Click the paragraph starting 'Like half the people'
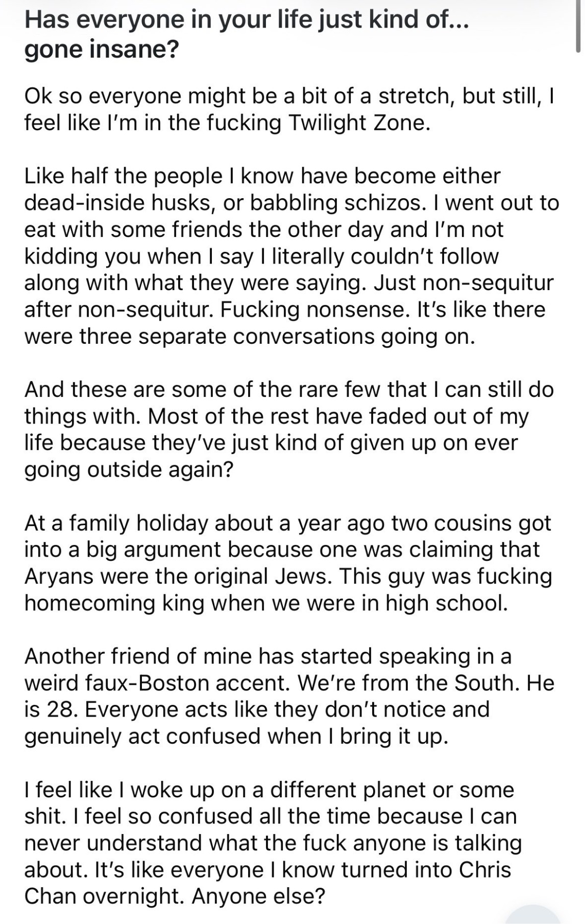Image resolution: width=585 pixels, height=924 pixels. [291, 256]
